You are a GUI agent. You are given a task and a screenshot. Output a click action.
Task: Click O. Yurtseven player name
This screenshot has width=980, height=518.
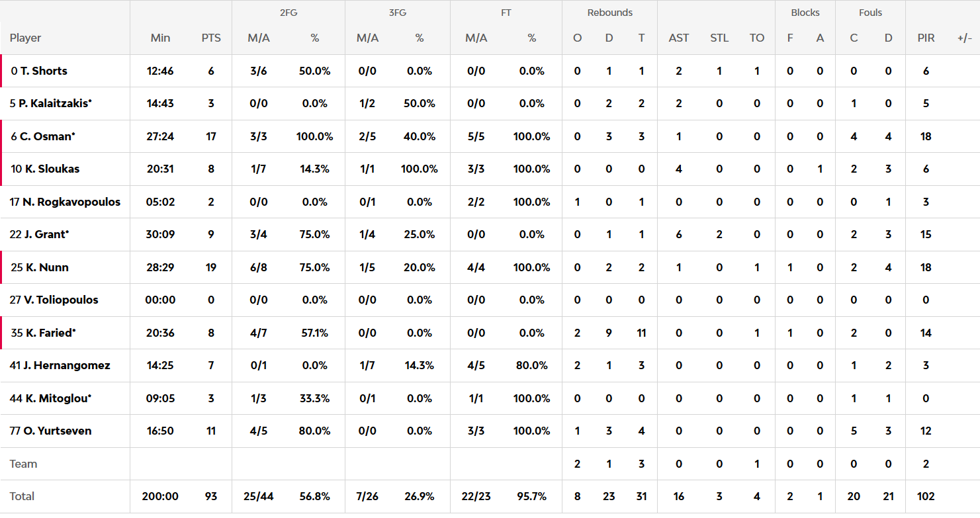point(58,431)
